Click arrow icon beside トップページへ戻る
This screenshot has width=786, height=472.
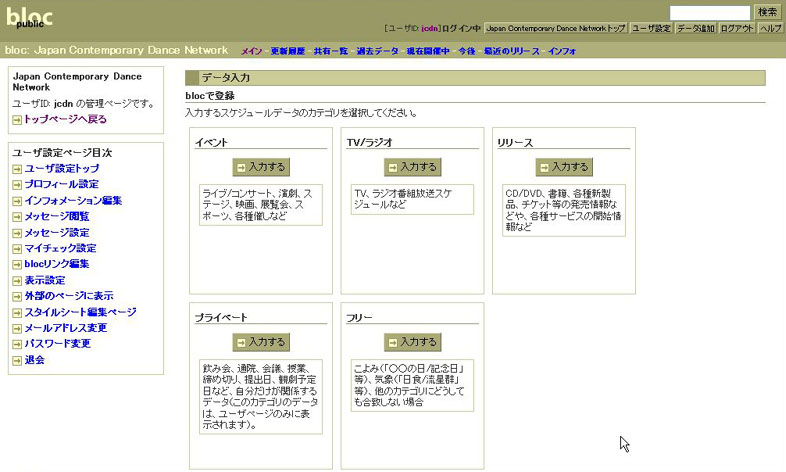pos(17,120)
